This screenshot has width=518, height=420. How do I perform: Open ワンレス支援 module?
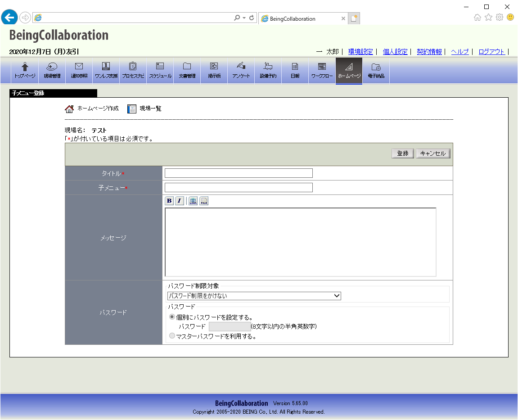coord(106,70)
